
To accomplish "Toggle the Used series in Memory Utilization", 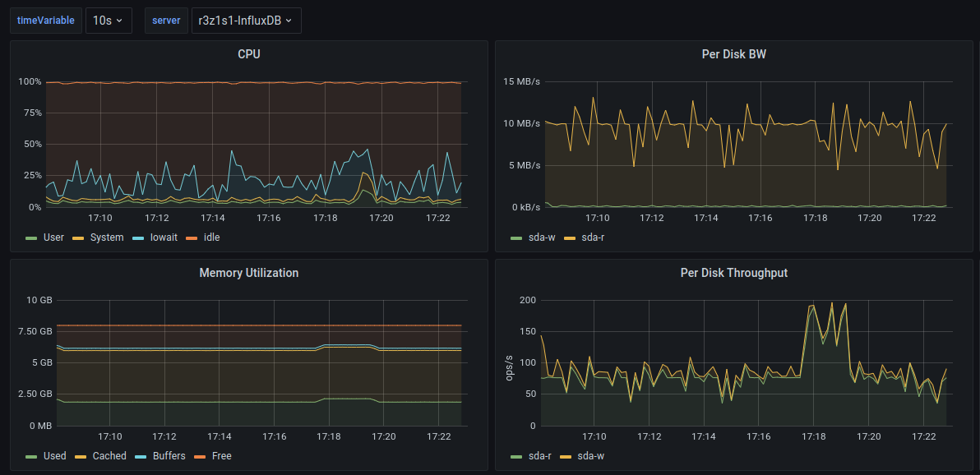I will click(54, 456).
